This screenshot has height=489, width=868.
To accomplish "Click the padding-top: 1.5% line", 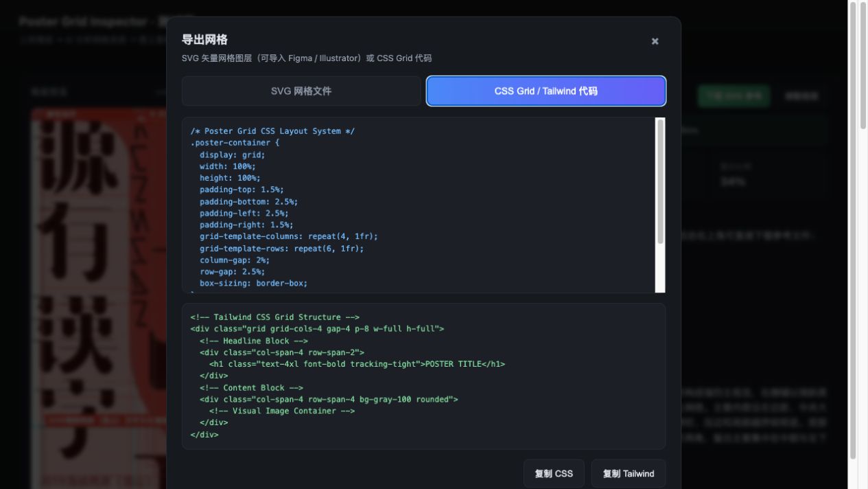I will pyautogui.click(x=242, y=190).
